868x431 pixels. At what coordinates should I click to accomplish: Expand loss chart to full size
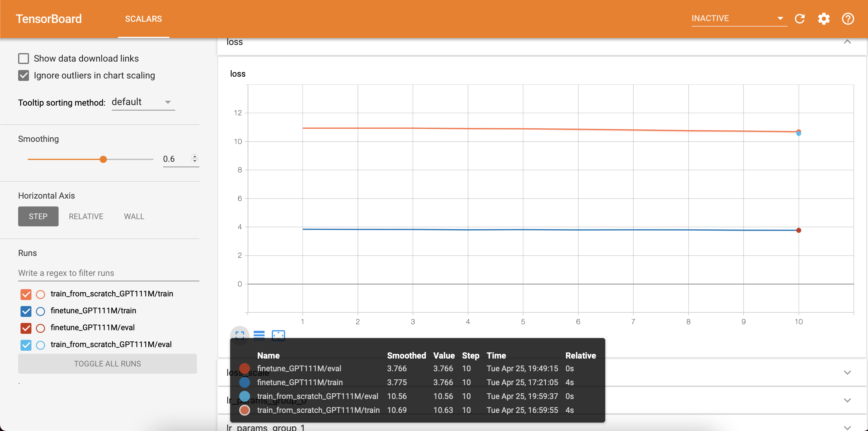[240, 335]
